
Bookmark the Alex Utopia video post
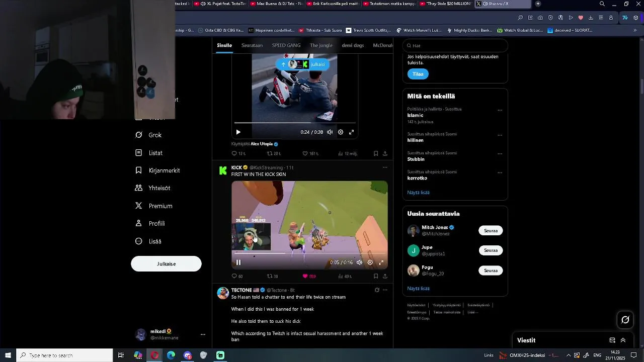coord(376,153)
